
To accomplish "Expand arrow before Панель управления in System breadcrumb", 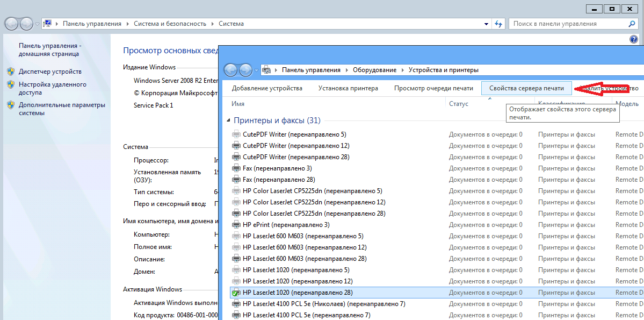I will [x=57, y=24].
